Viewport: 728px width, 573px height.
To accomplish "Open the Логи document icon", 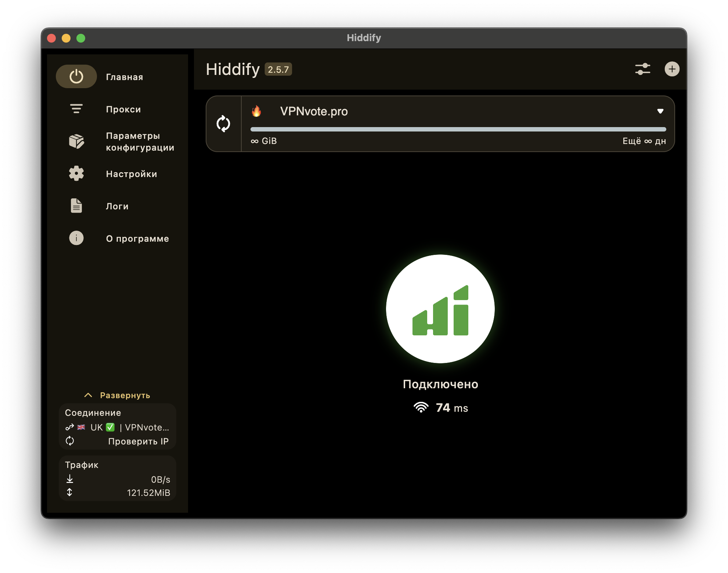I will pyautogui.click(x=76, y=206).
